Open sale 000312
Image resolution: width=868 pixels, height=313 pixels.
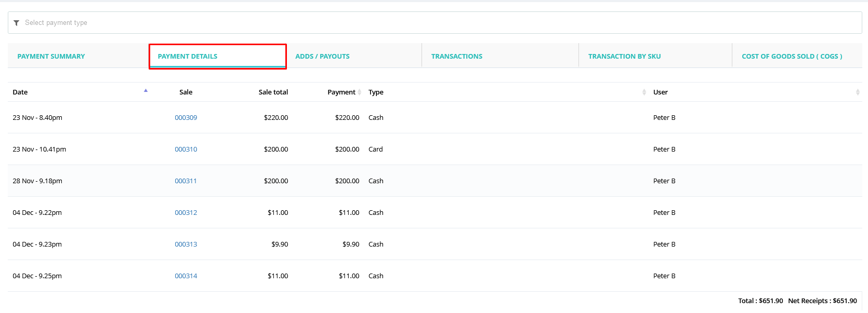pos(186,212)
